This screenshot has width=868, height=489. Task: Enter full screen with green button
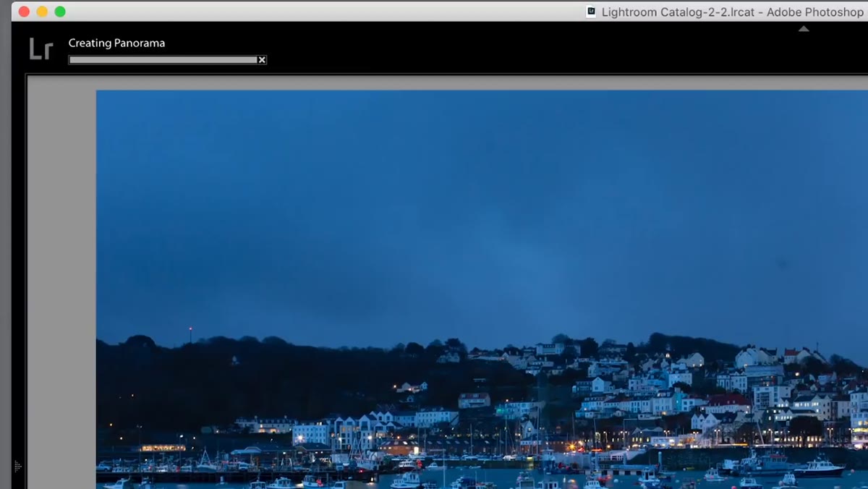[x=60, y=12]
